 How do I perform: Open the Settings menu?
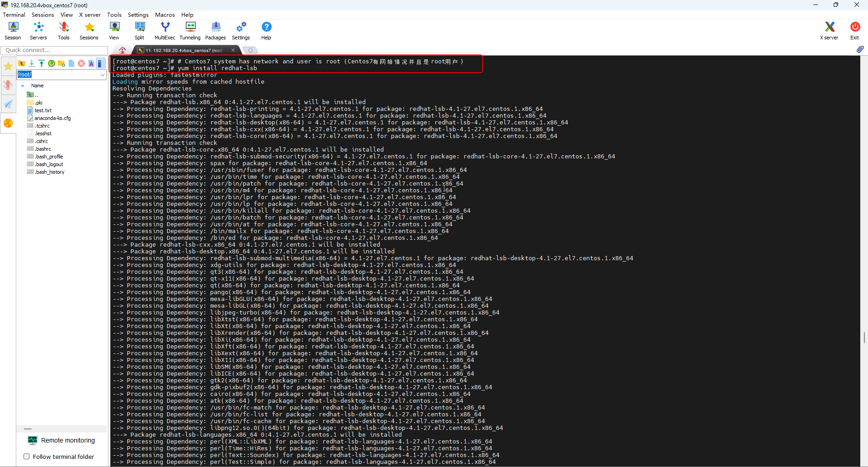[x=138, y=14]
